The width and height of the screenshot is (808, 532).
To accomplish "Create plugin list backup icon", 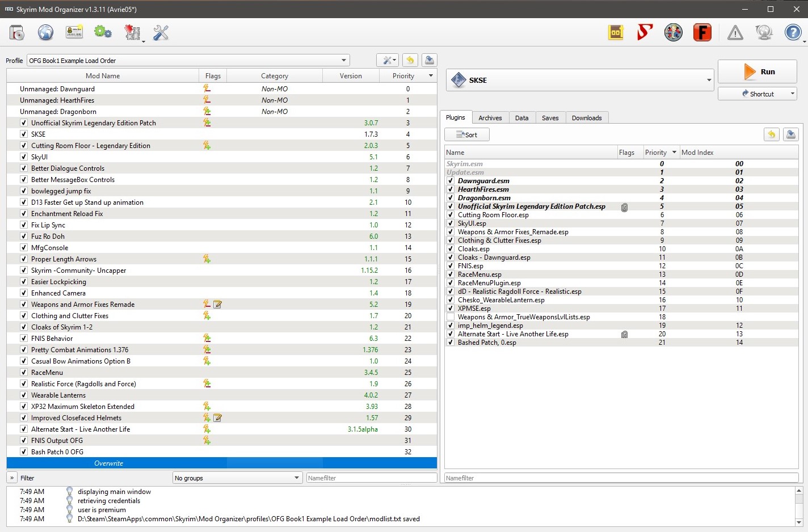I will pos(791,134).
